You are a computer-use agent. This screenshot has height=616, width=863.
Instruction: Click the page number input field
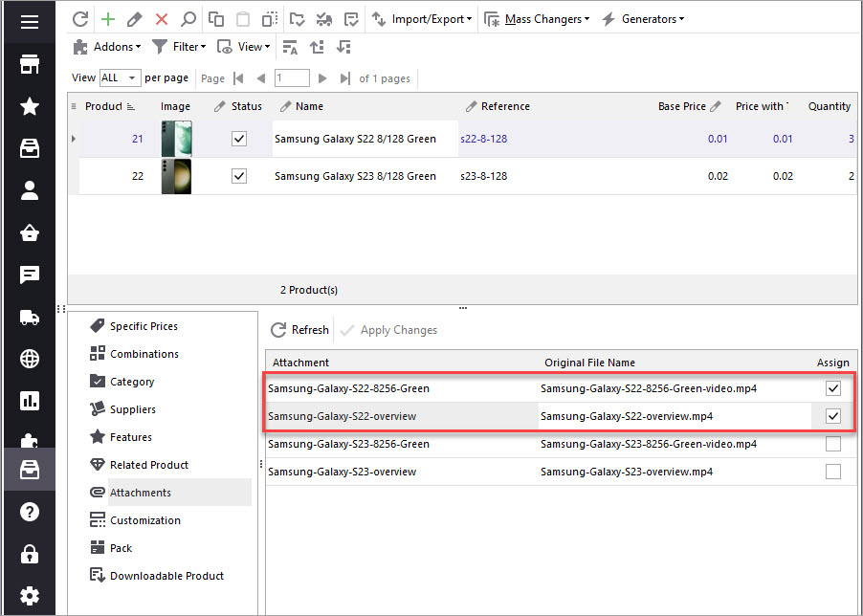[292, 78]
